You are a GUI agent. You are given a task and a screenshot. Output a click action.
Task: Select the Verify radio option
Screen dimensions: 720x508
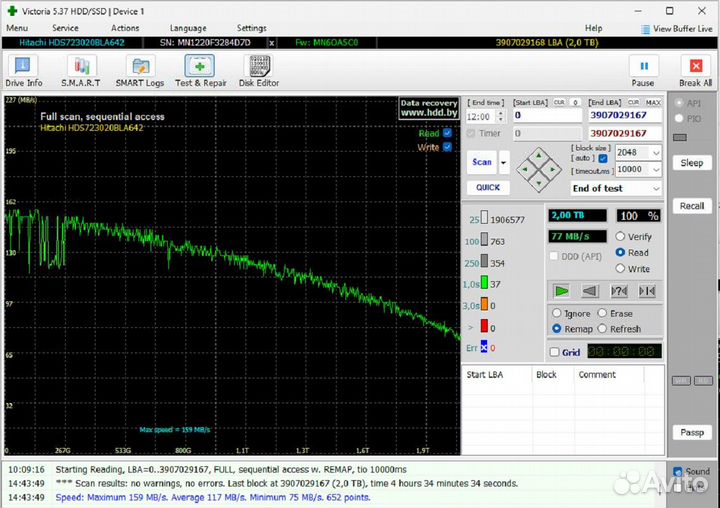pos(621,237)
